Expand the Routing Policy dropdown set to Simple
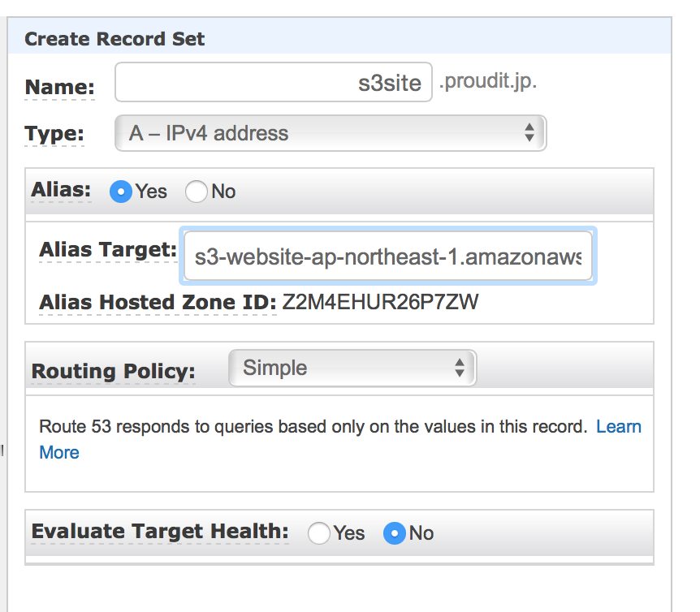Viewport: 700px width, 612px height. 352,368
